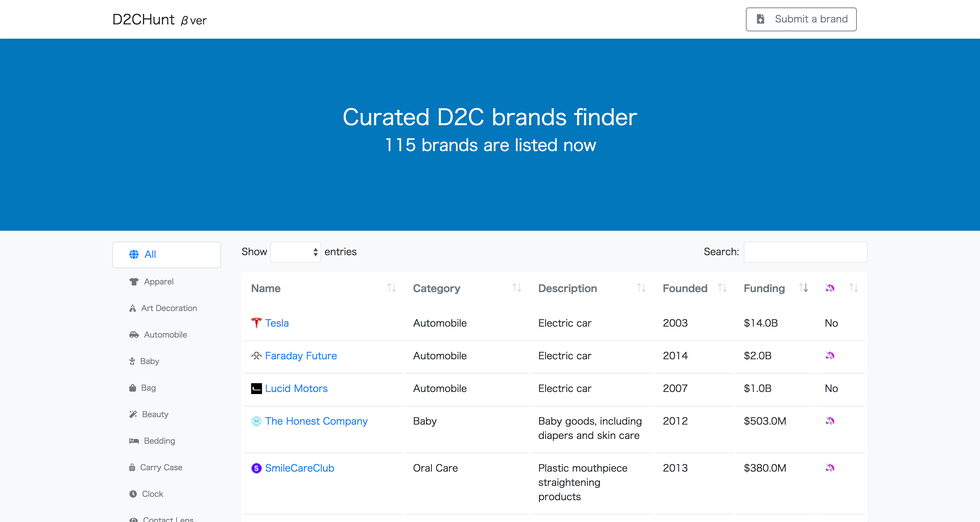
Task: Focus the Search input field
Action: point(805,252)
